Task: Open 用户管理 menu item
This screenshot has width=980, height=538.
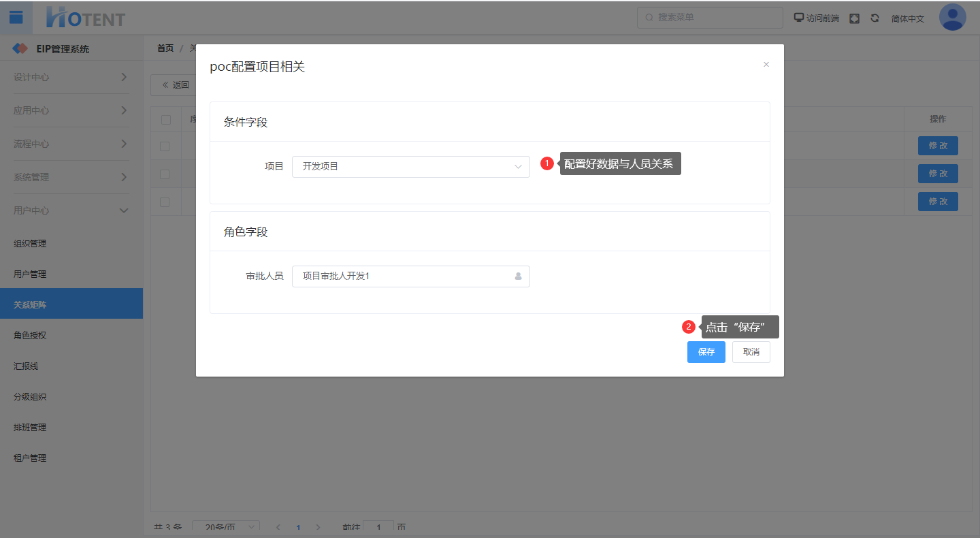Action: [x=71, y=274]
